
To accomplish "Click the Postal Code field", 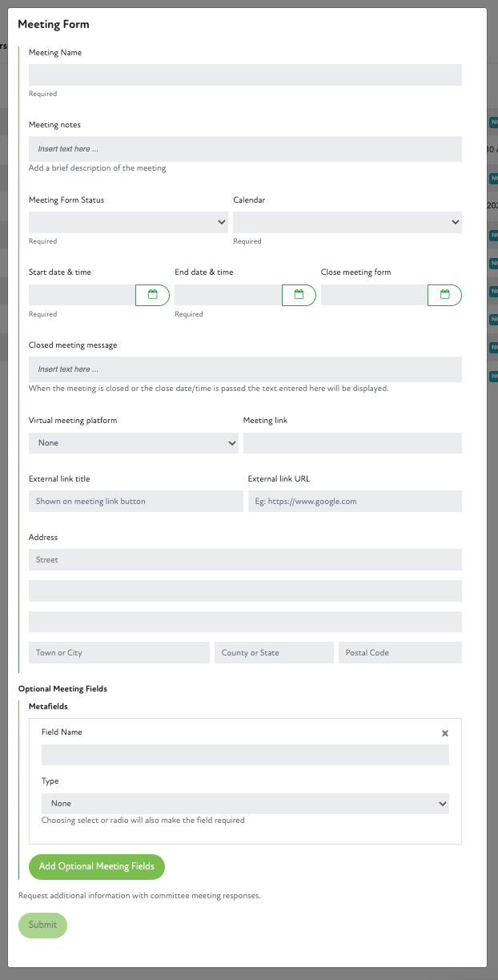I will coord(400,653).
